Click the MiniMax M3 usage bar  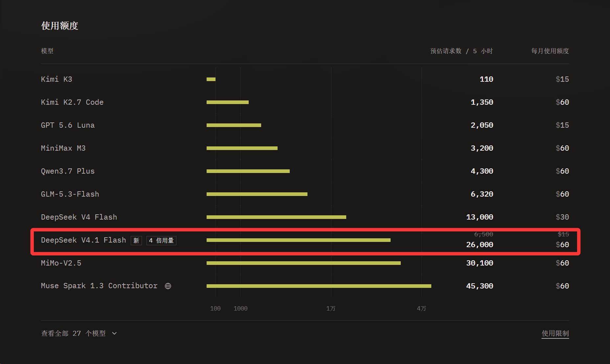pos(242,148)
